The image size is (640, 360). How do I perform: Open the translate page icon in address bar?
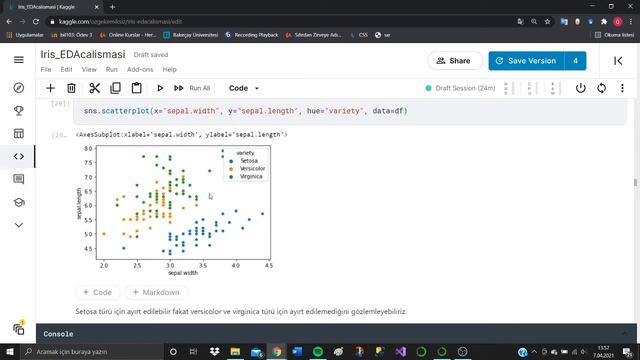tap(520, 22)
